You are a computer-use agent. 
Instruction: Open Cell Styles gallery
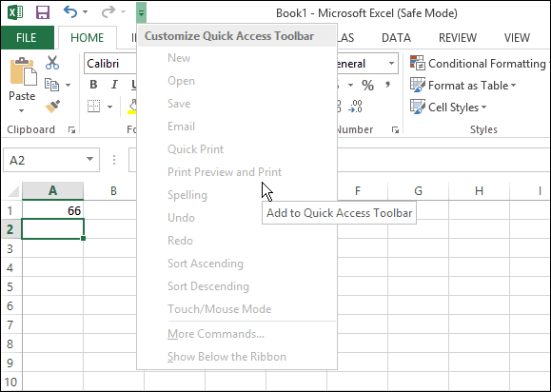(448, 108)
